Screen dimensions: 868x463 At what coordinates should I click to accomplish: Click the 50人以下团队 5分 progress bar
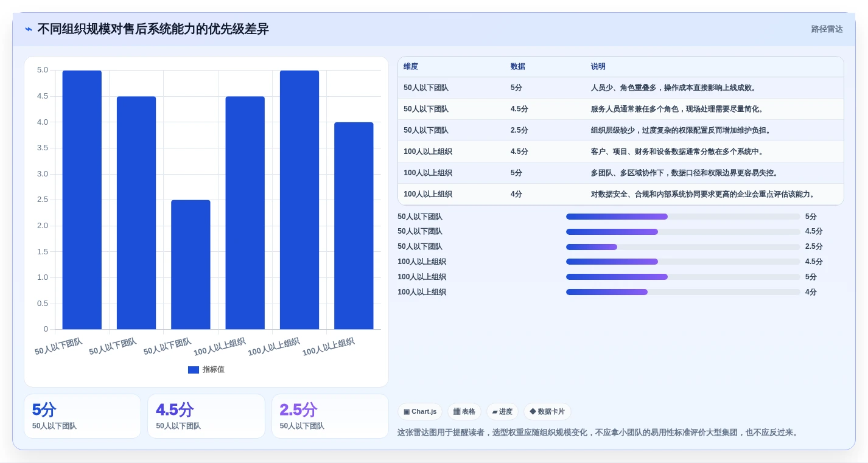(683, 217)
